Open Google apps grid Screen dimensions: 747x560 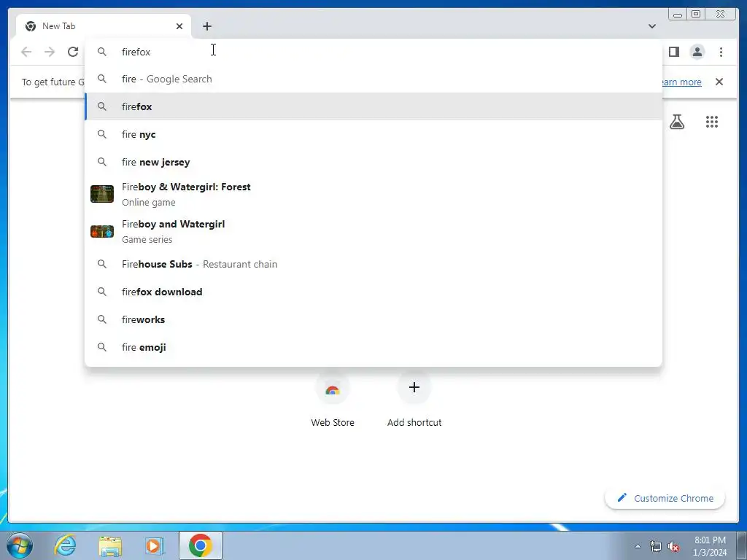[x=712, y=122]
